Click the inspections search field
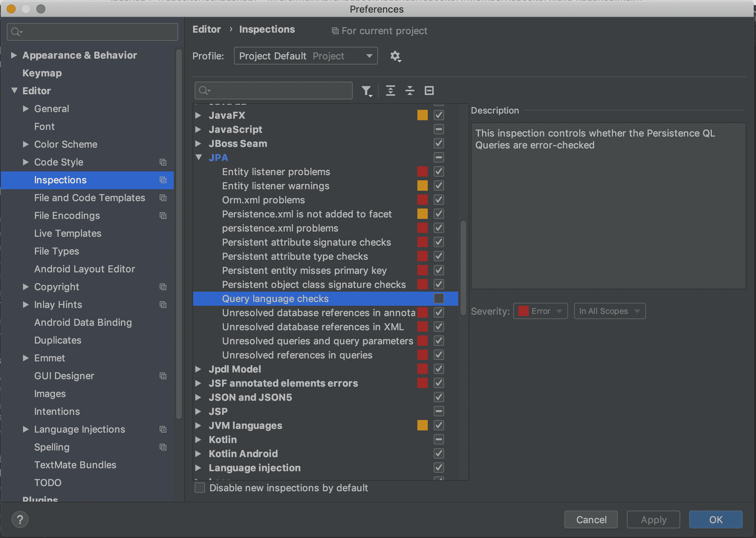The image size is (756, 538). point(278,91)
